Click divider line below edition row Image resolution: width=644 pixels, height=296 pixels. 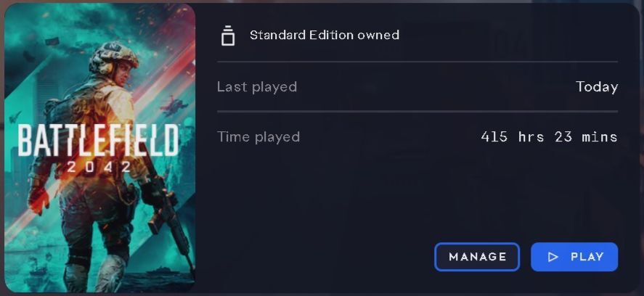417,62
